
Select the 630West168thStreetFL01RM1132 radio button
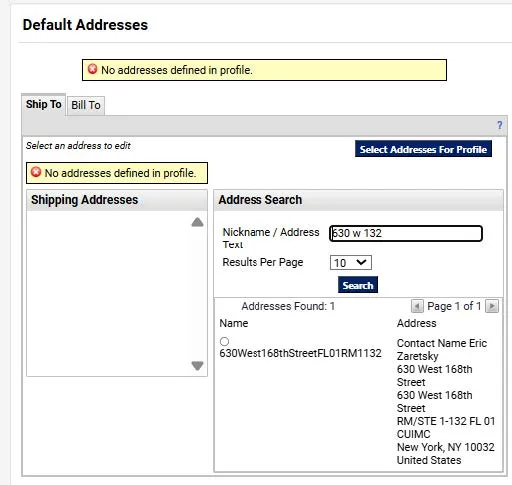pyautogui.click(x=224, y=341)
